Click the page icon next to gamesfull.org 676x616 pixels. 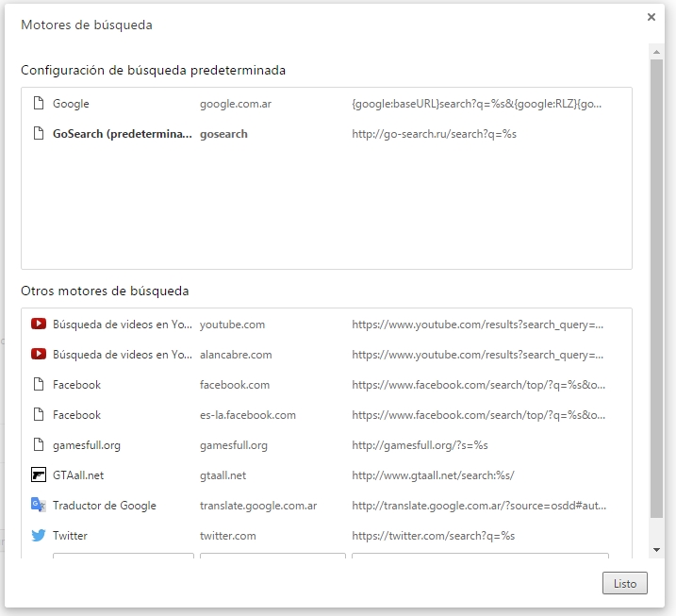[39, 444]
